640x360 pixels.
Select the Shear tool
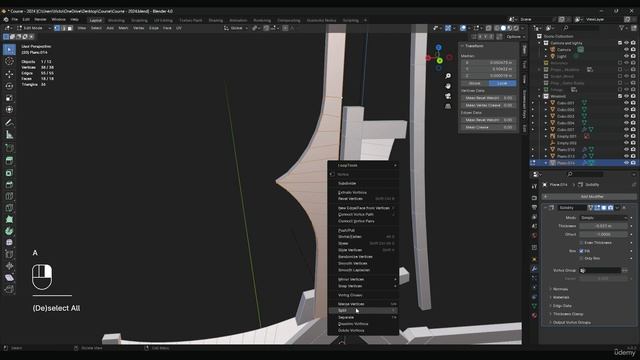tap(9, 278)
